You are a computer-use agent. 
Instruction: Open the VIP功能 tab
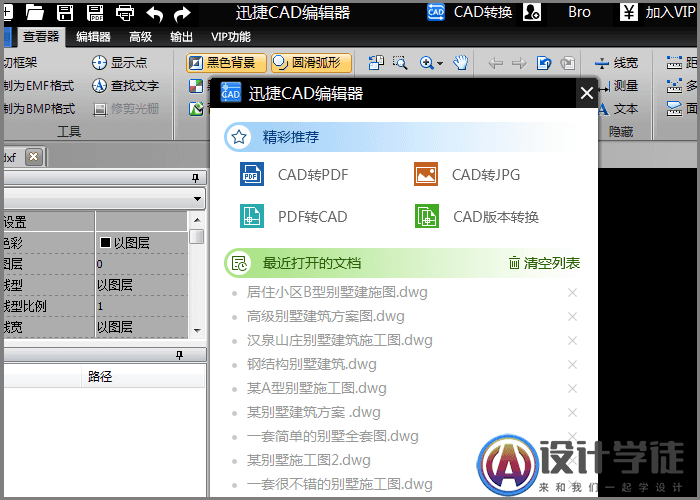point(231,37)
